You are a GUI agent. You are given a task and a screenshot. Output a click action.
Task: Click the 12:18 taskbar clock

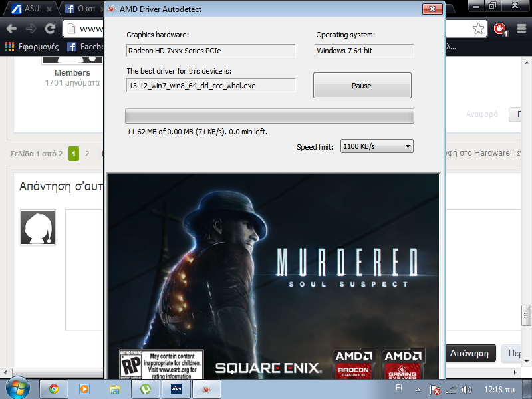pyautogui.click(x=499, y=390)
